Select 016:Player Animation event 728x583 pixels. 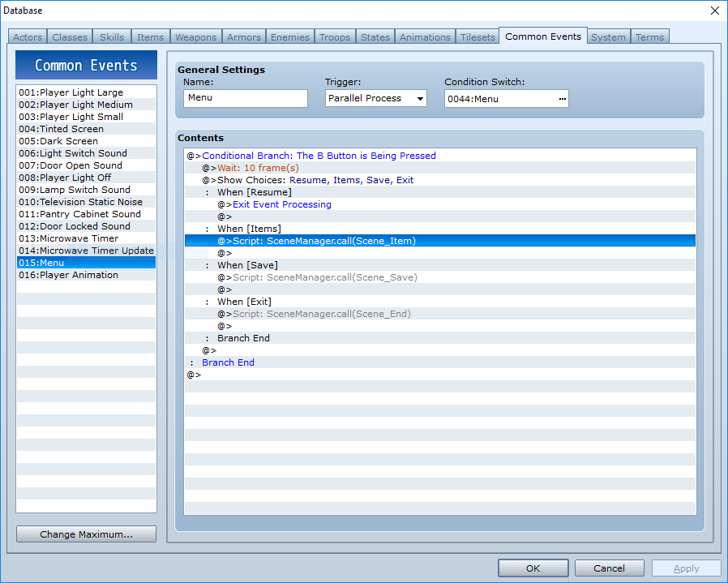tap(87, 275)
